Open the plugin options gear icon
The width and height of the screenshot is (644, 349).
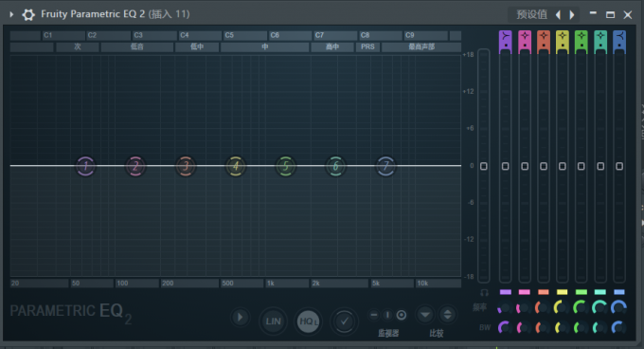28,14
